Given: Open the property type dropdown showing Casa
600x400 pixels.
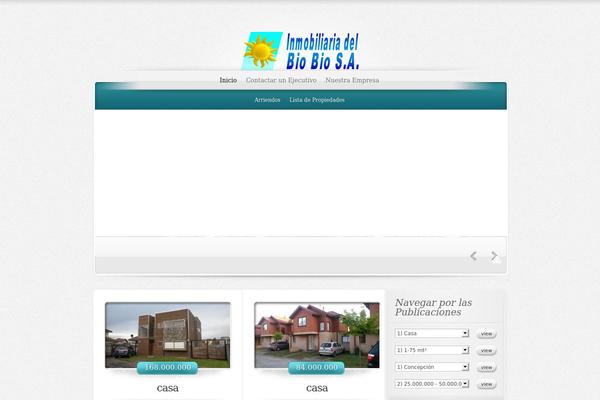Looking at the screenshot, I should [x=432, y=333].
